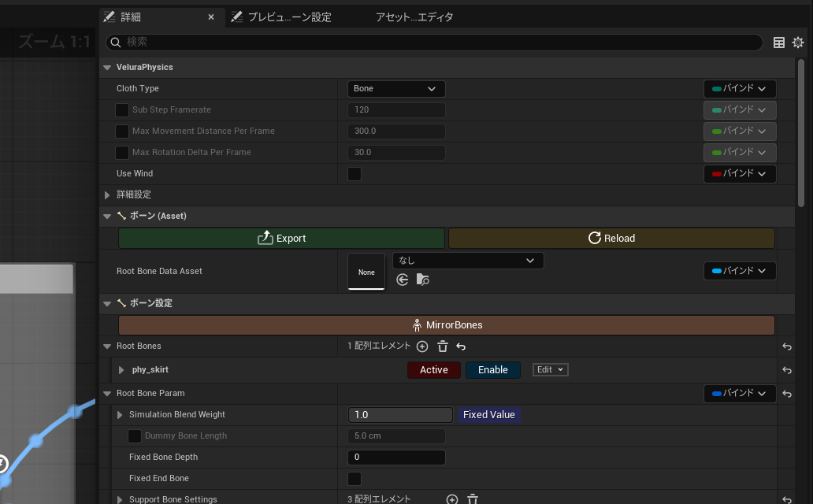Screen dimensions: 813x504
Task: Open バインド dropdown for Use Wind
Action: click(740, 174)
